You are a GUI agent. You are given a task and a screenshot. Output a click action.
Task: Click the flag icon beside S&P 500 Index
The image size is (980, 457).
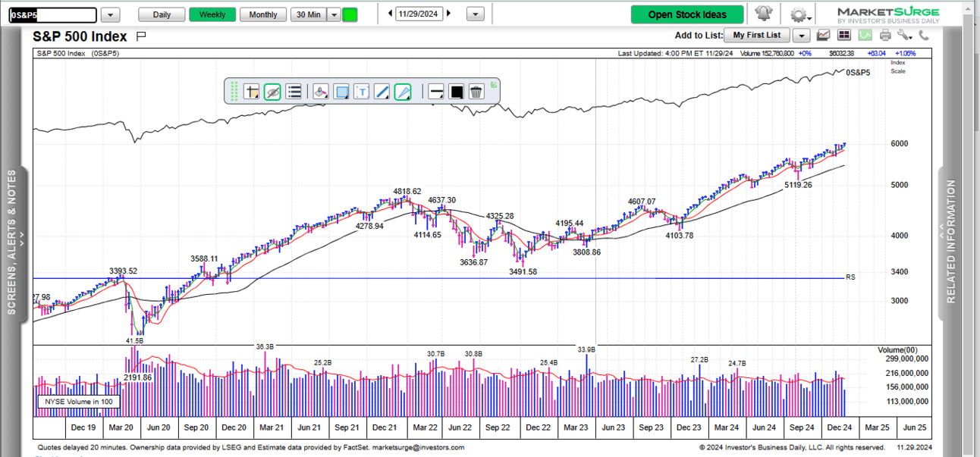click(x=141, y=36)
